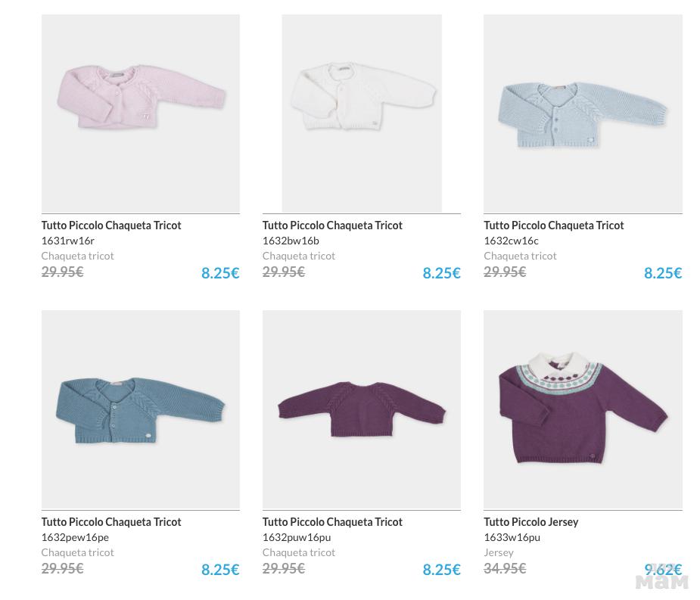700x600 pixels.
Task: Click the title above code 1632pew16pe
Action: pos(111,522)
